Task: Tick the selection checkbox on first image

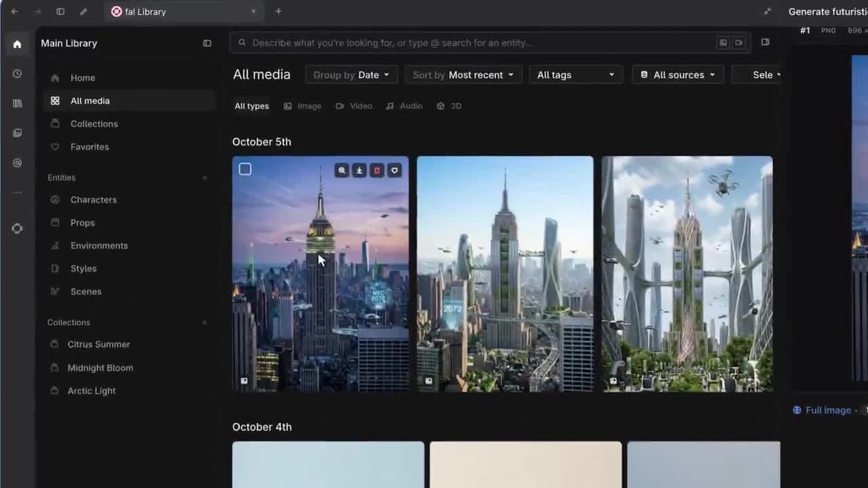Action: pos(245,169)
